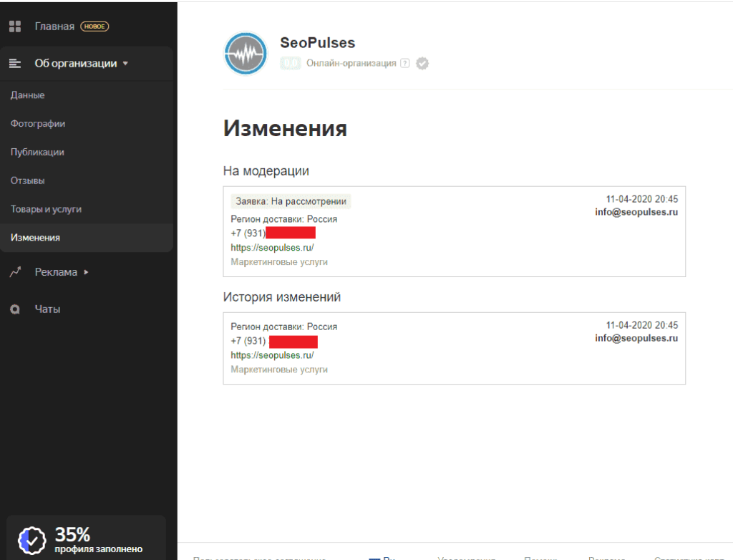Expand the Реклама arrow
The image size is (733, 560).
pyautogui.click(x=86, y=272)
